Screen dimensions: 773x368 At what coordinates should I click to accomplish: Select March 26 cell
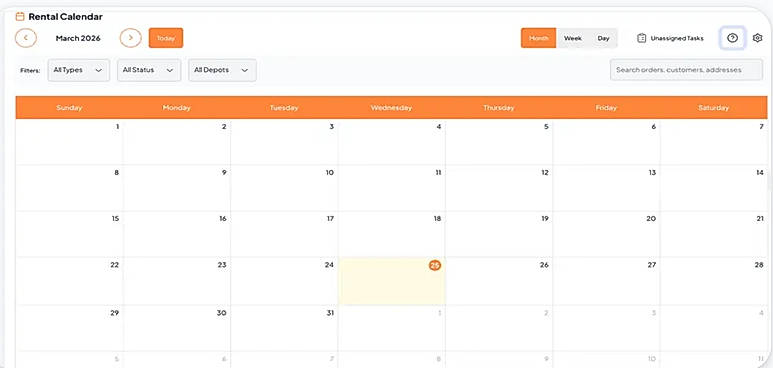[x=499, y=281]
